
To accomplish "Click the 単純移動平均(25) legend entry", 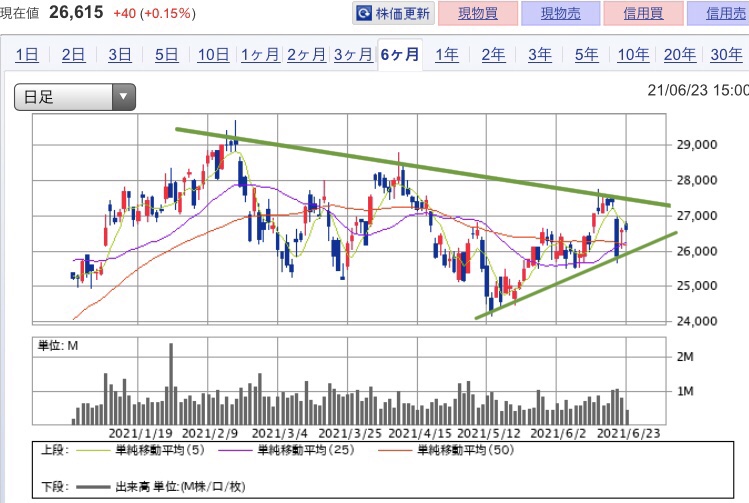I will (x=287, y=450).
